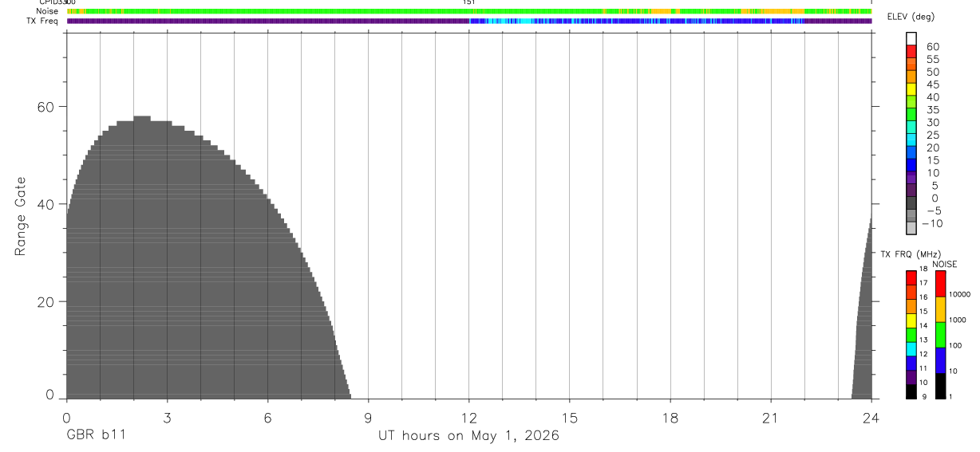Click the ELEV legend value -10

coord(931,224)
